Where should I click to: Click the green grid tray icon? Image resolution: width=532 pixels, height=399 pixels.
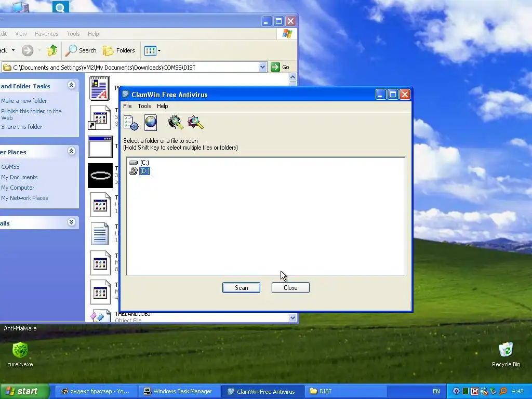click(465, 391)
